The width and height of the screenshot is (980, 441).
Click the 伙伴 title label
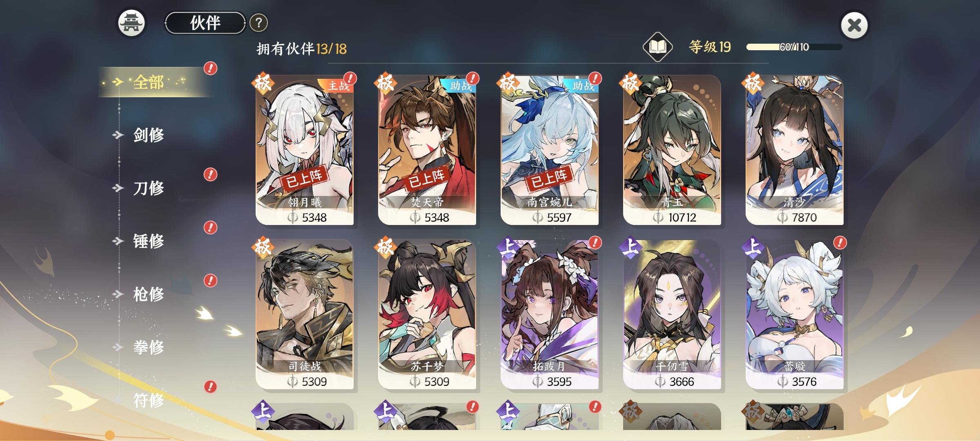[x=205, y=23]
